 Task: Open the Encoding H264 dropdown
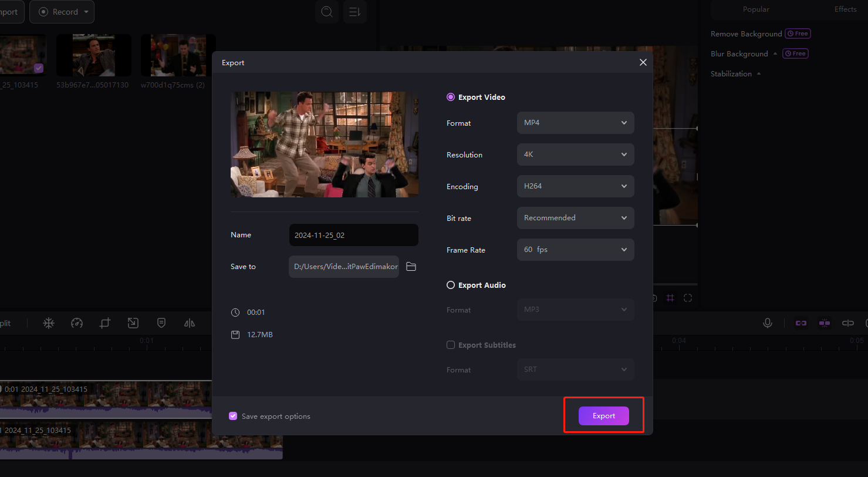tap(576, 186)
